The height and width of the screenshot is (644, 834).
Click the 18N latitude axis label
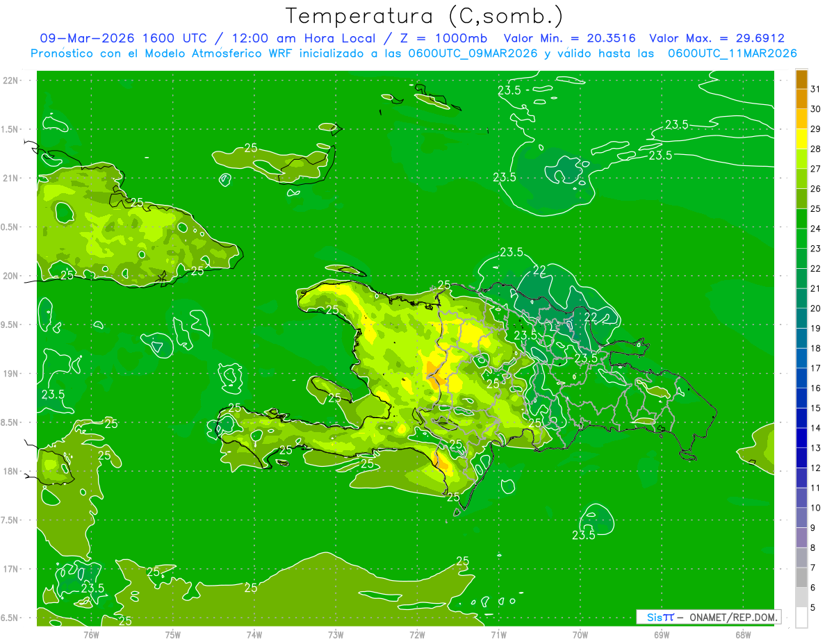[x=10, y=471]
